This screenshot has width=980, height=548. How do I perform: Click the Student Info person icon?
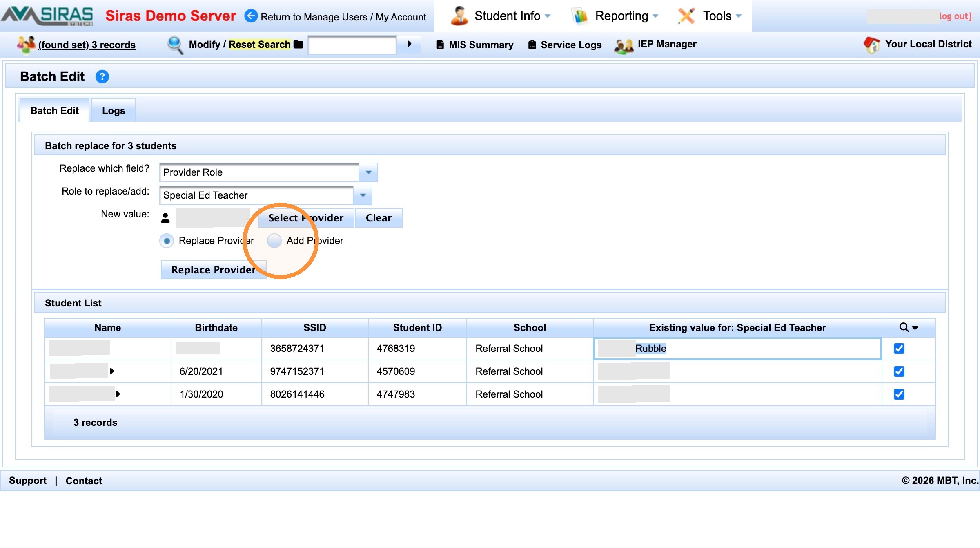point(459,16)
